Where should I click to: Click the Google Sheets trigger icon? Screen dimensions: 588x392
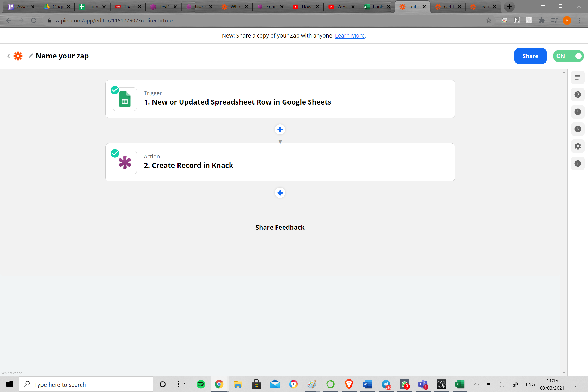pyautogui.click(x=125, y=99)
